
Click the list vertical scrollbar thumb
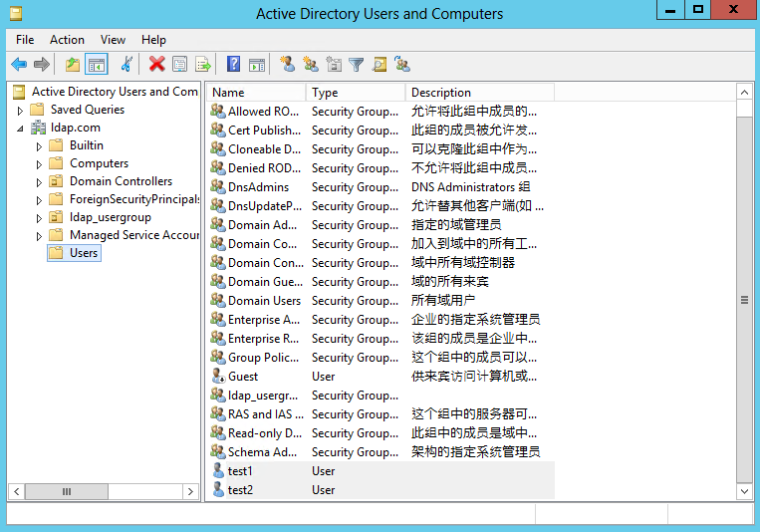[x=744, y=300]
